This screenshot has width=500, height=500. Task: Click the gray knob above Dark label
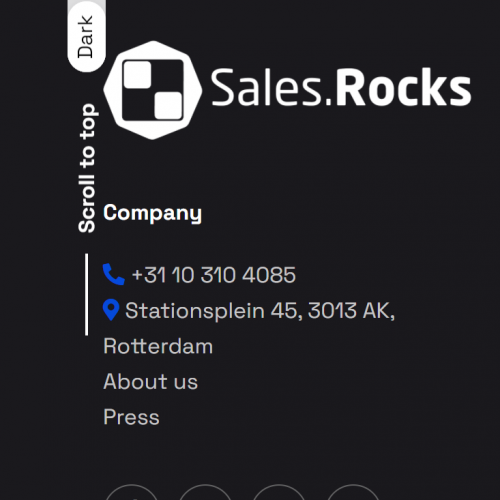point(87,6)
